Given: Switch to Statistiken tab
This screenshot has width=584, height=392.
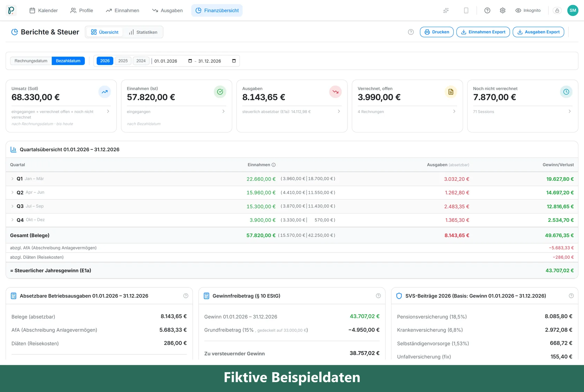Looking at the screenshot, I should [143, 32].
